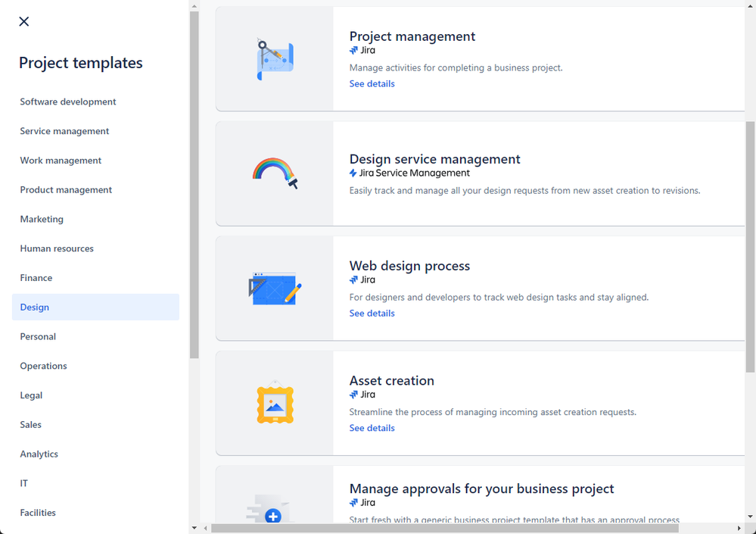Click the template list vertical scrollbar thumb
Image resolution: width=756 pixels, height=534 pixels.
[750, 247]
